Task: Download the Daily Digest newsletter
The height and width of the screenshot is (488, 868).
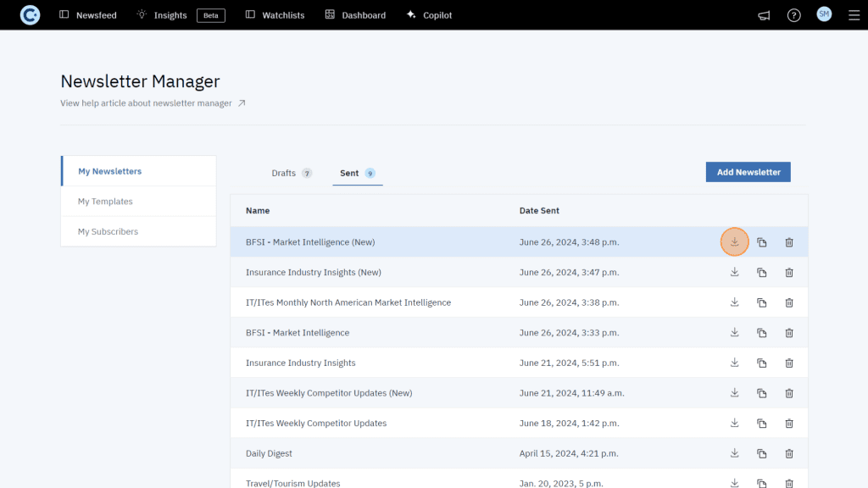Action: 734,453
